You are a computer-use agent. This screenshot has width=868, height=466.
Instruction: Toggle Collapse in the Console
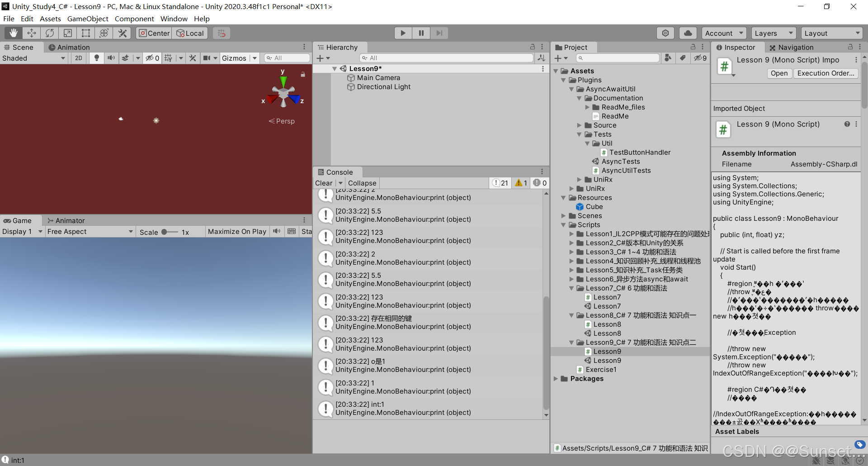point(362,183)
